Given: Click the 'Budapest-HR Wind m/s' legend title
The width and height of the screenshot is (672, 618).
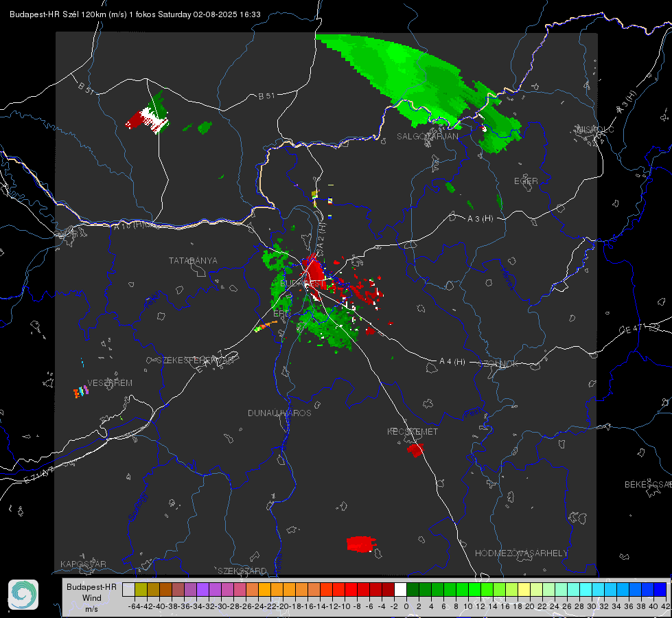Looking at the screenshot, I should pyautogui.click(x=91, y=597).
